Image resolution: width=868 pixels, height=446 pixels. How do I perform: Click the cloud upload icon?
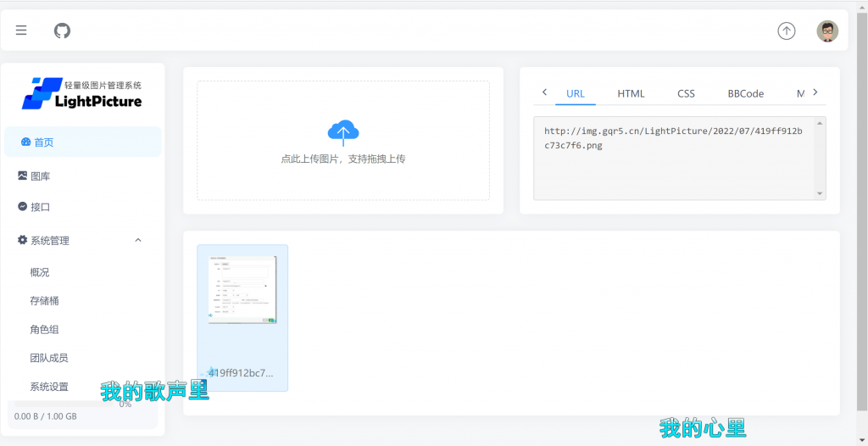point(343,132)
